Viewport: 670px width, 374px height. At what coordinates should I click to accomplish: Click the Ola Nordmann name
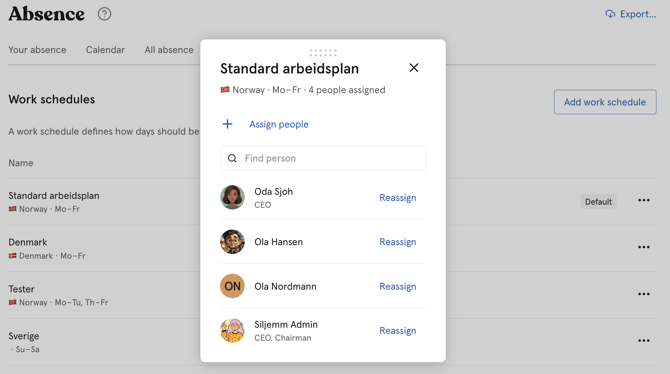click(285, 286)
